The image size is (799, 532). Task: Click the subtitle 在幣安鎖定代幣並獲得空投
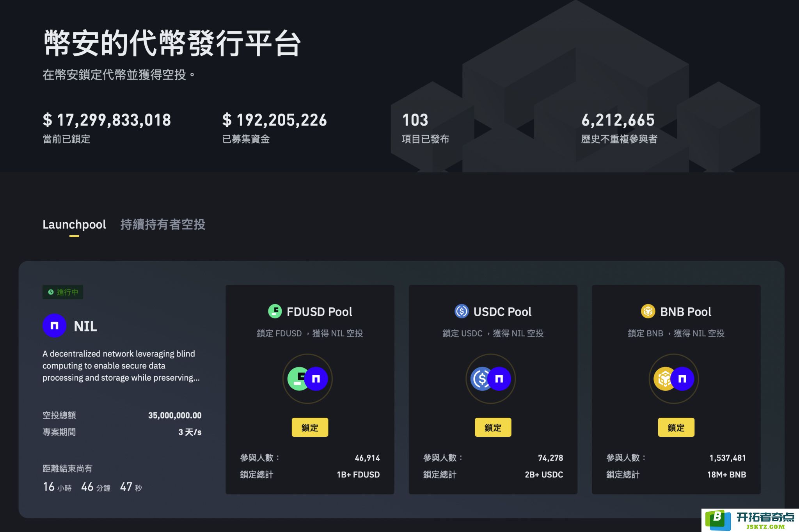pyautogui.click(x=119, y=74)
